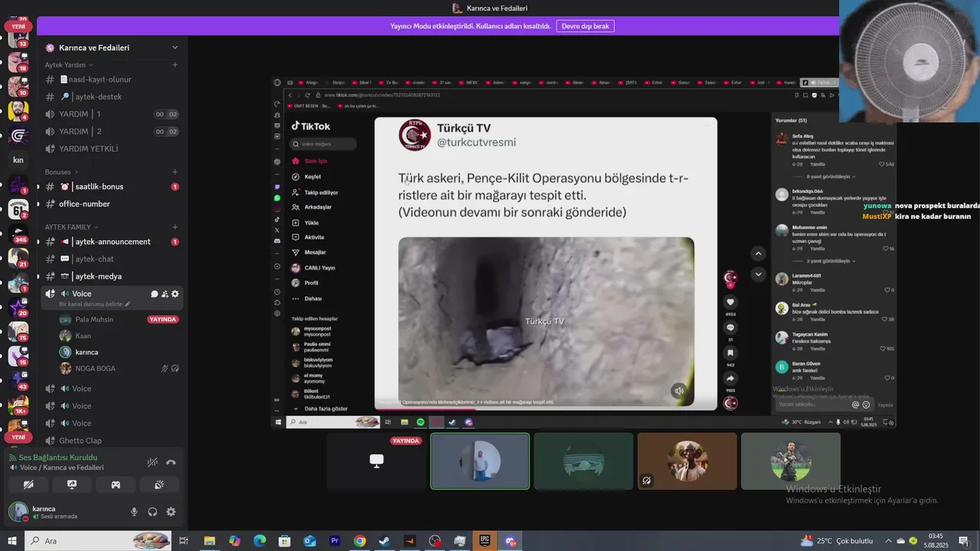Collapse the Aytek Yardım category
Screen dimensions: 980x551
tap(69, 65)
